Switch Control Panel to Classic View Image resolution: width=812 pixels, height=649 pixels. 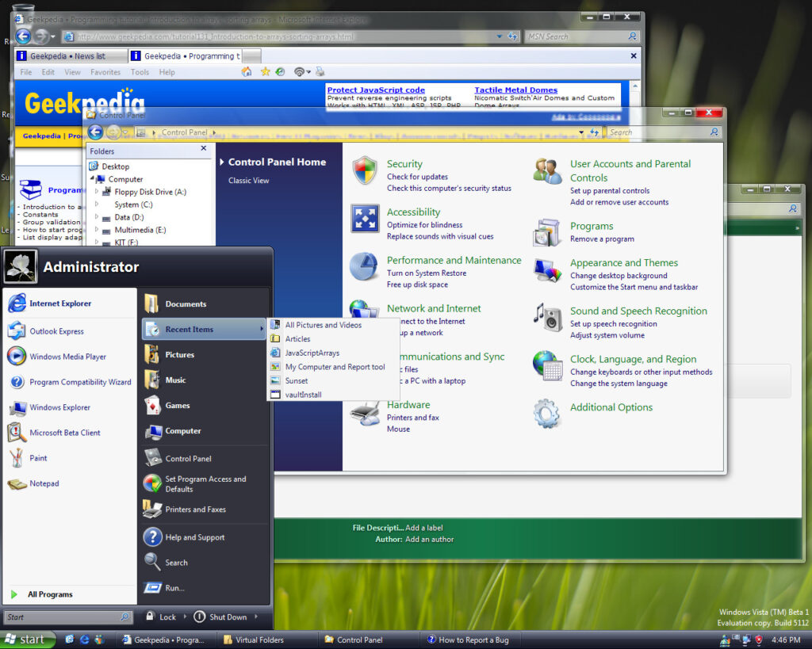tap(248, 181)
